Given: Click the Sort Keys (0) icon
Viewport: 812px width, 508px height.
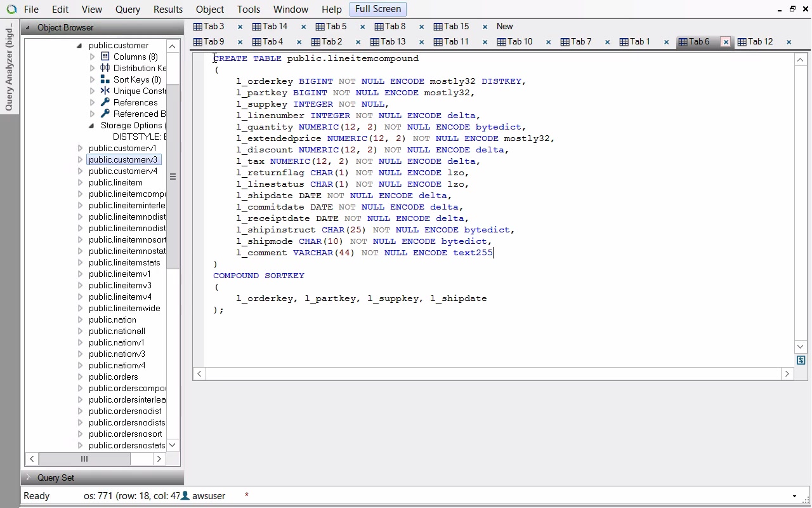Looking at the screenshot, I should pos(105,79).
